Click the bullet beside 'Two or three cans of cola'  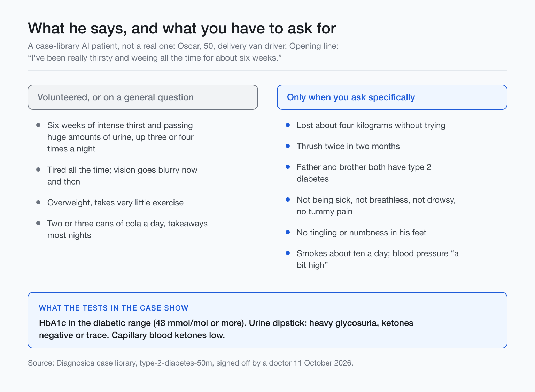[38, 223]
